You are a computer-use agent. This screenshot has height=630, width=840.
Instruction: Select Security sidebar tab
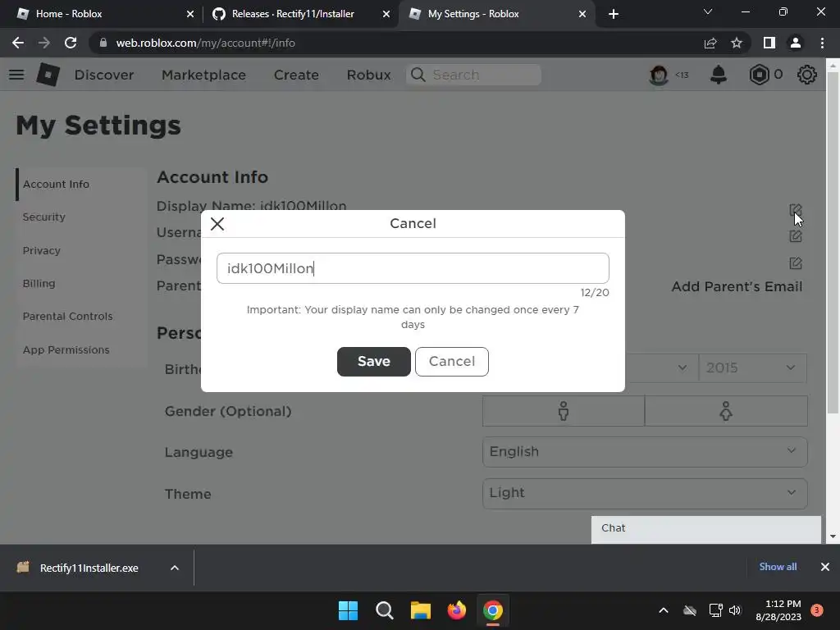point(82,217)
